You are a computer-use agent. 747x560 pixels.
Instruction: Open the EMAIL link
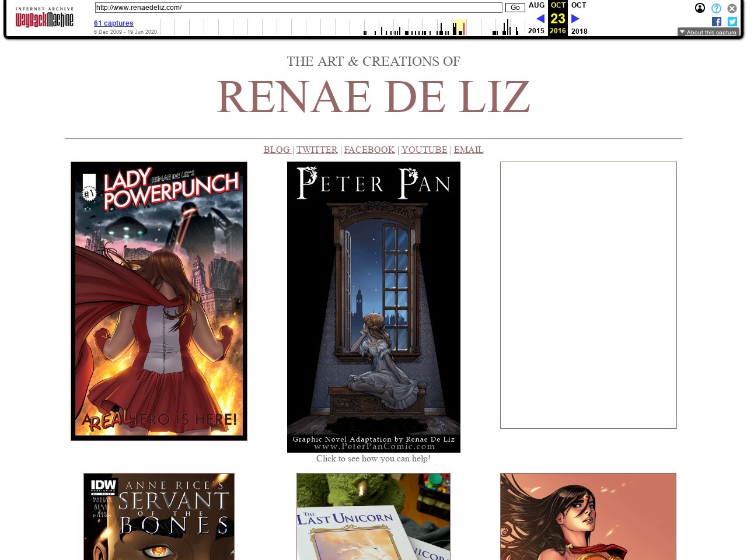pos(469,150)
